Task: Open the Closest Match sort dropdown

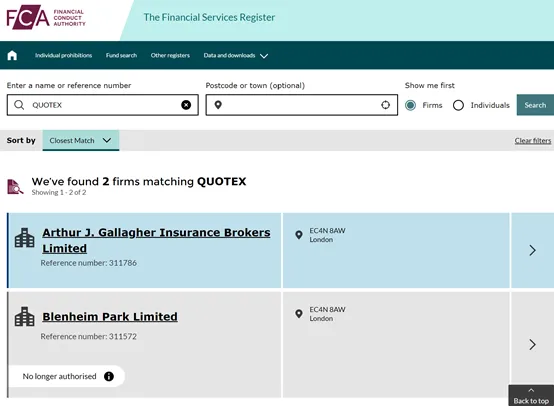Action: 81,140
